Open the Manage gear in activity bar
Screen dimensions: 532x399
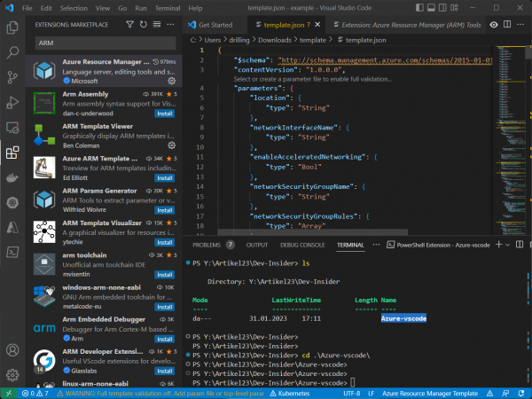[x=12, y=375]
